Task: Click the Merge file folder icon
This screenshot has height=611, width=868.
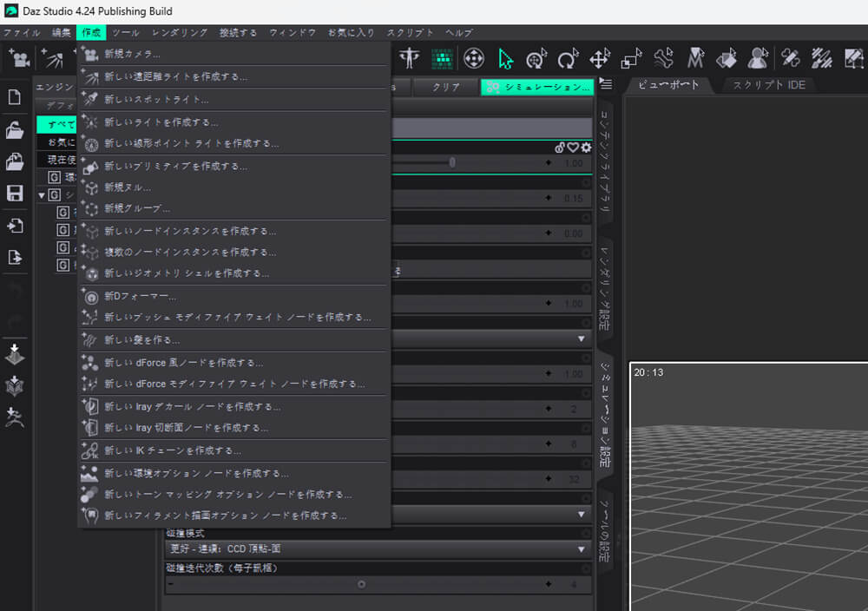Action: click(15, 161)
